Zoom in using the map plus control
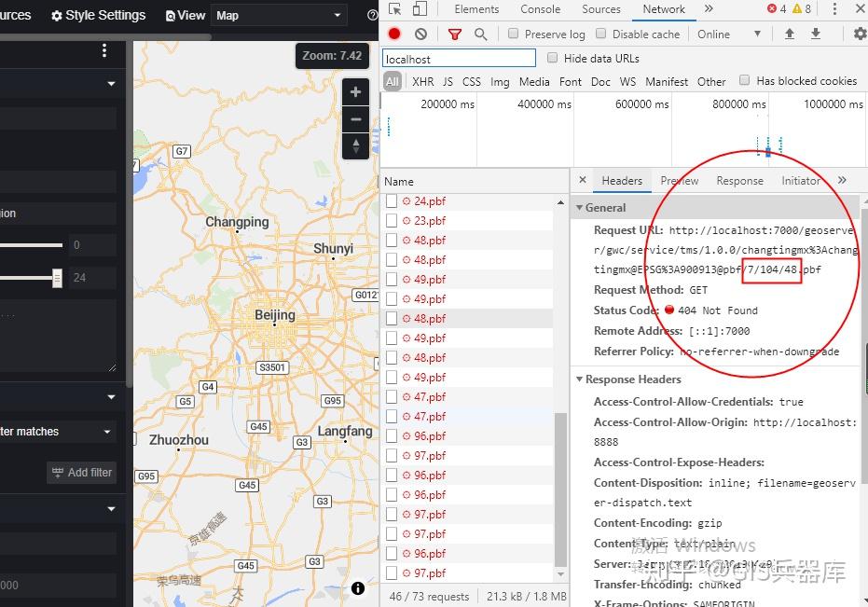 point(355,93)
